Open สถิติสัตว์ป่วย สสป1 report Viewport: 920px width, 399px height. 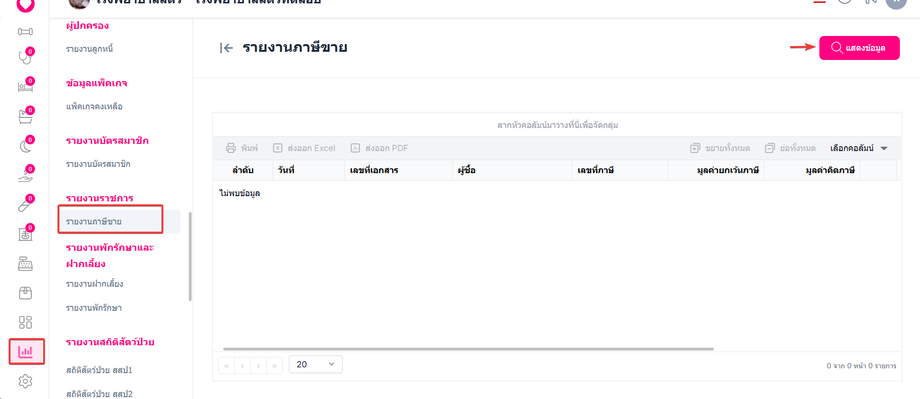point(100,370)
